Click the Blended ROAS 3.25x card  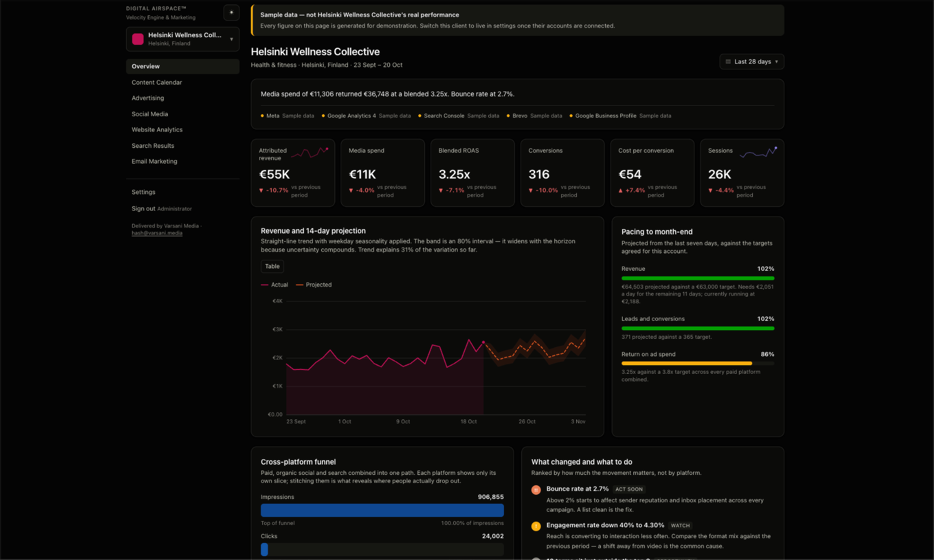[x=472, y=173]
